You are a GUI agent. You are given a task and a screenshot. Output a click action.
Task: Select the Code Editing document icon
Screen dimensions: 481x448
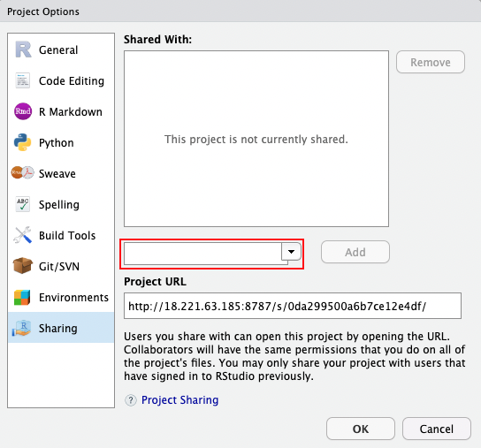23,80
